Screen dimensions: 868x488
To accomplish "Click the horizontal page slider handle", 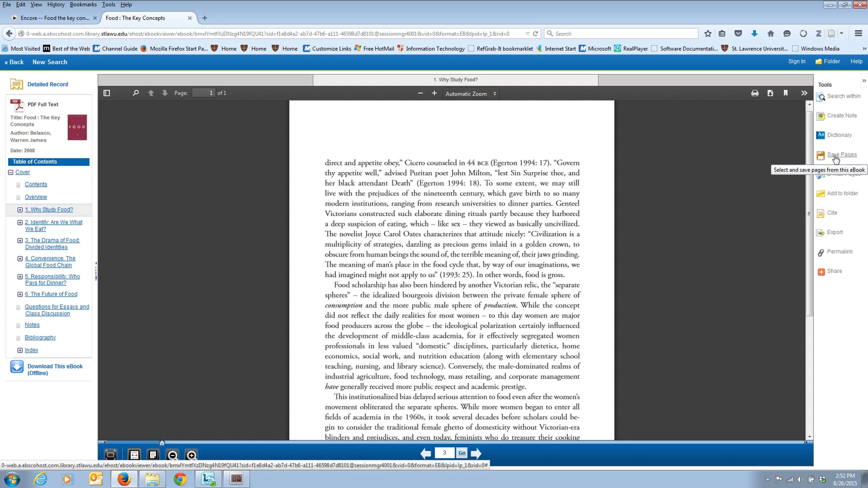I will pyautogui.click(x=162, y=443).
